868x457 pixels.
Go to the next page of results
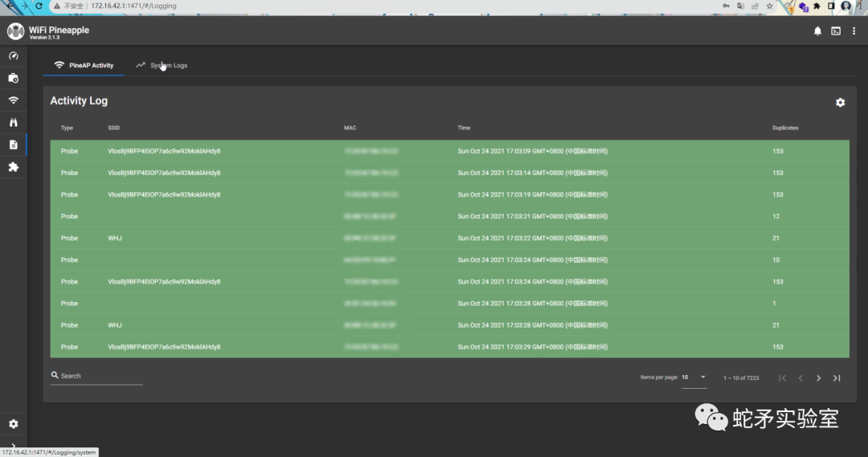click(x=819, y=377)
